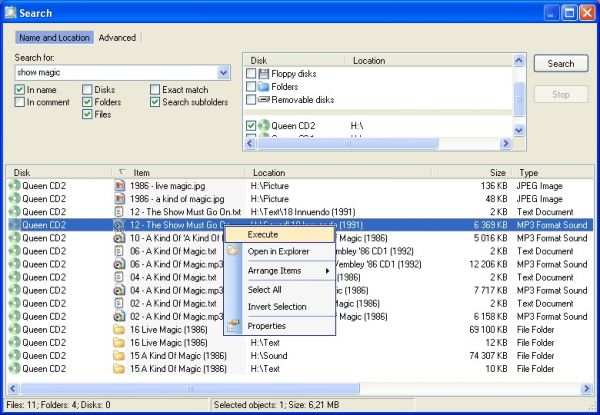Check the Floppy disks checkbox
600x415 pixels.
pyautogui.click(x=251, y=73)
